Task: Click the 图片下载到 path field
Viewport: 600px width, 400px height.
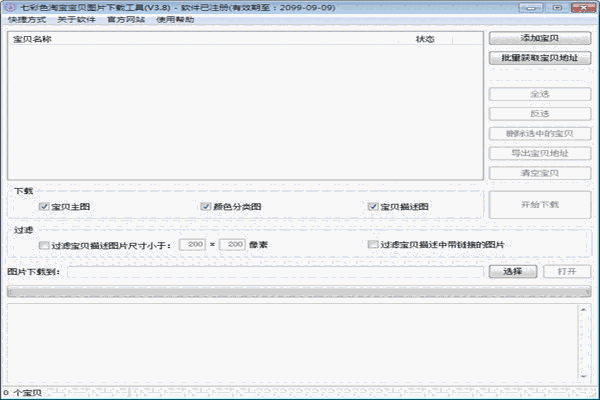Action: coord(276,272)
